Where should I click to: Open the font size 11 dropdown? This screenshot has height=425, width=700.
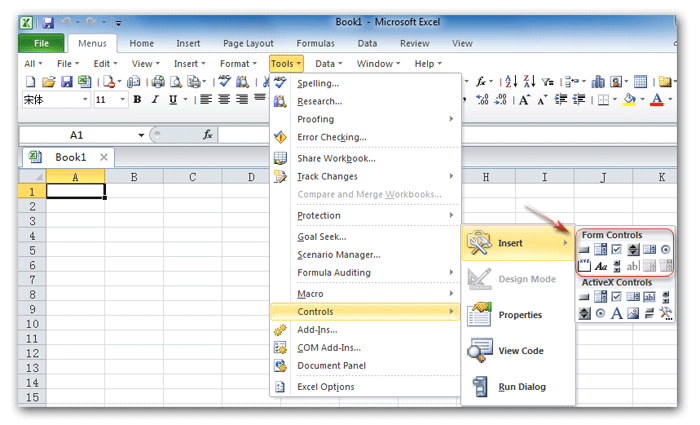click(x=122, y=99)
